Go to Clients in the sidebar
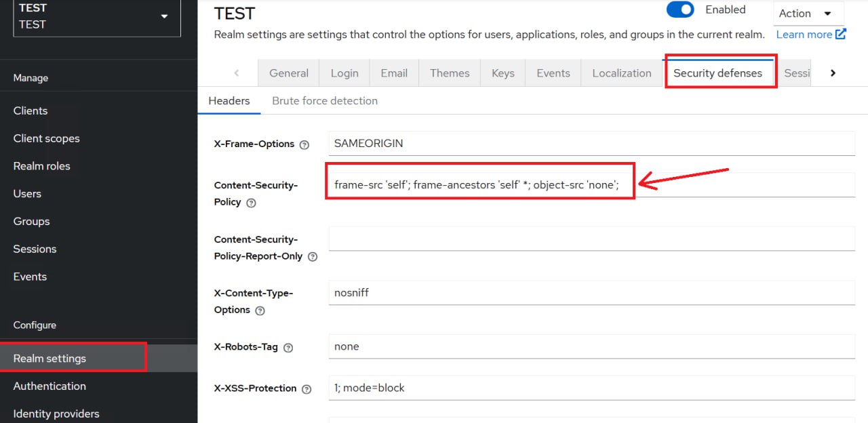The width and height of the screenshot is (868, 423). pos(31,110)
